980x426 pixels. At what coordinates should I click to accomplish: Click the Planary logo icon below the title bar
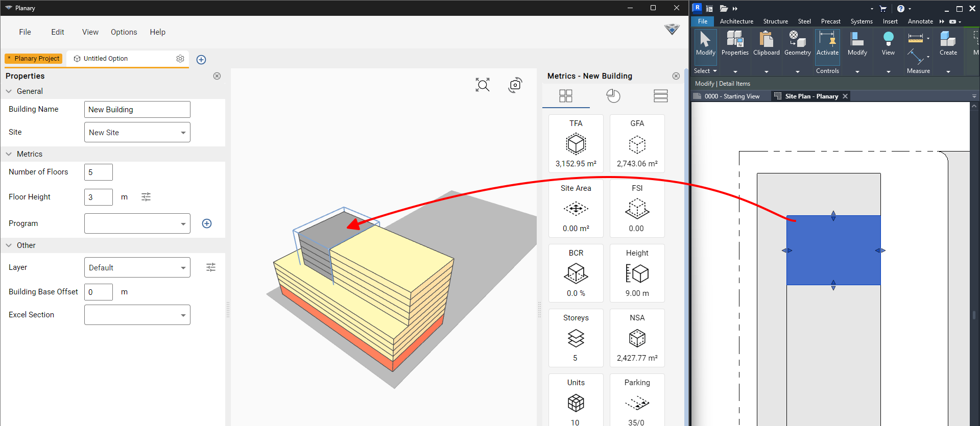(x=672, y=29)
